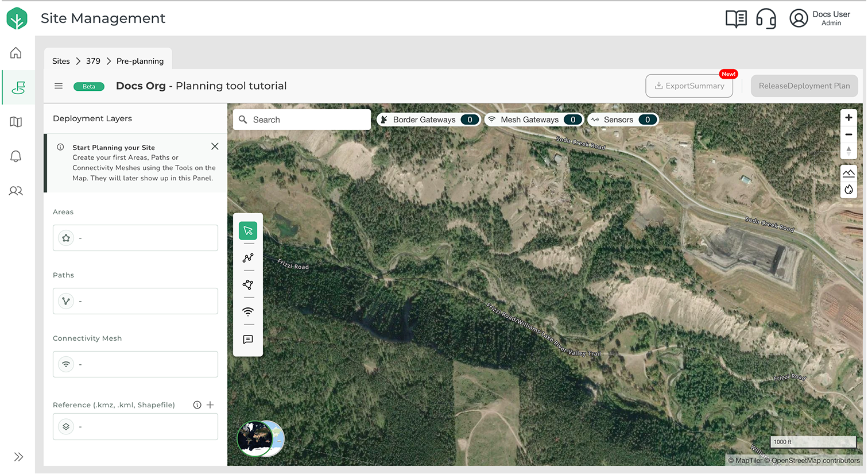Expand the left navigation sidebar

[18, 457]
